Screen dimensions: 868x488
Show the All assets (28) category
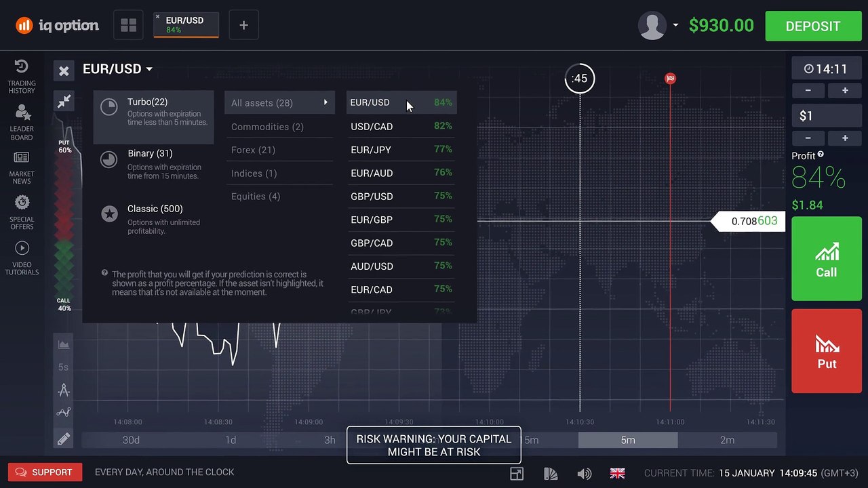coord(279,103)
